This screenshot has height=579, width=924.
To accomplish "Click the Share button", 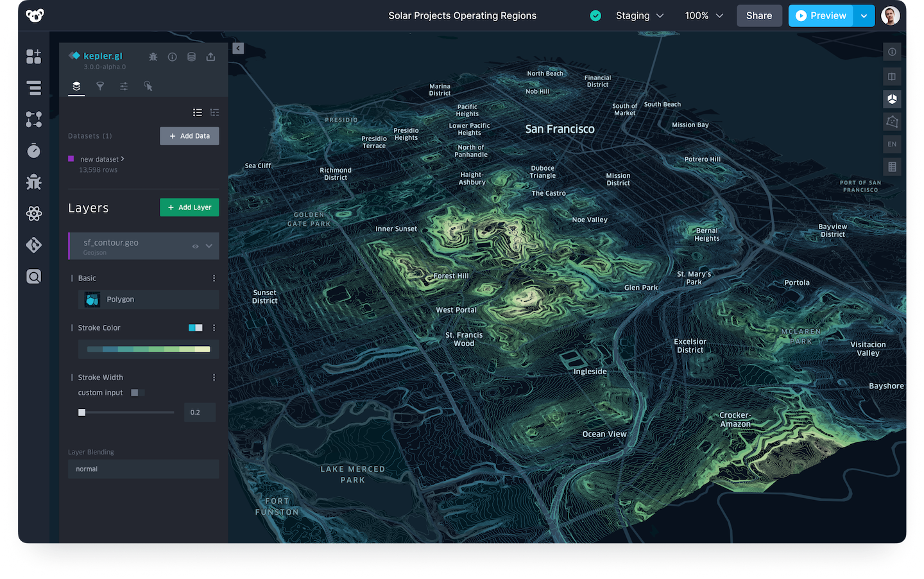I will coord(758,16).
